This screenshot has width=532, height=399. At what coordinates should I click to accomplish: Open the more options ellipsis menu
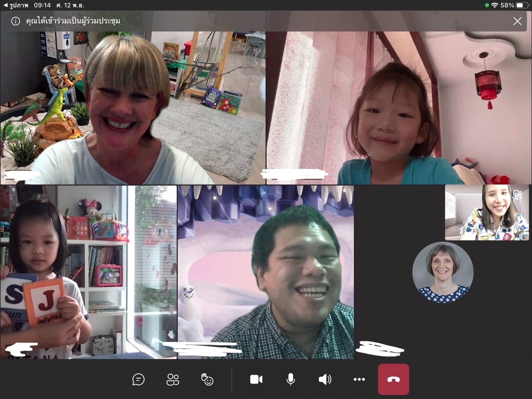(359, 379)
